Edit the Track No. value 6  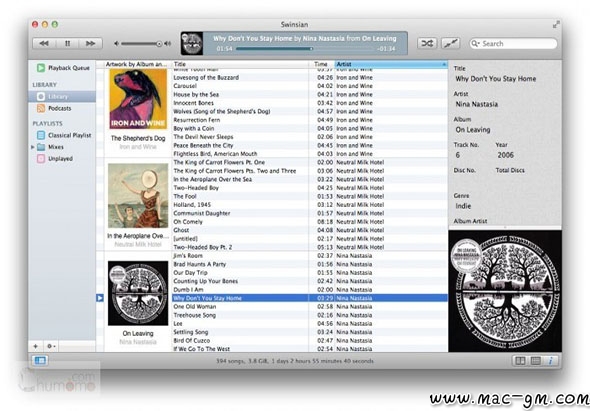tap(458, 155)
